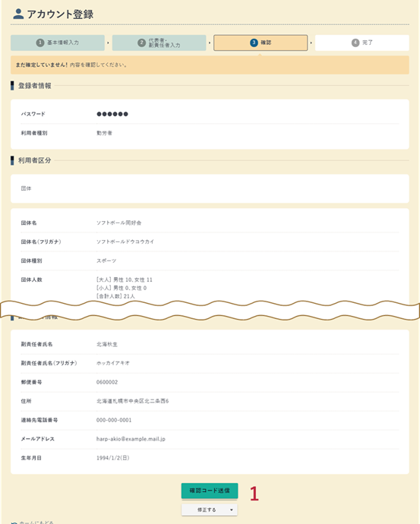Click the masked password dots

(x=112, y=114)
